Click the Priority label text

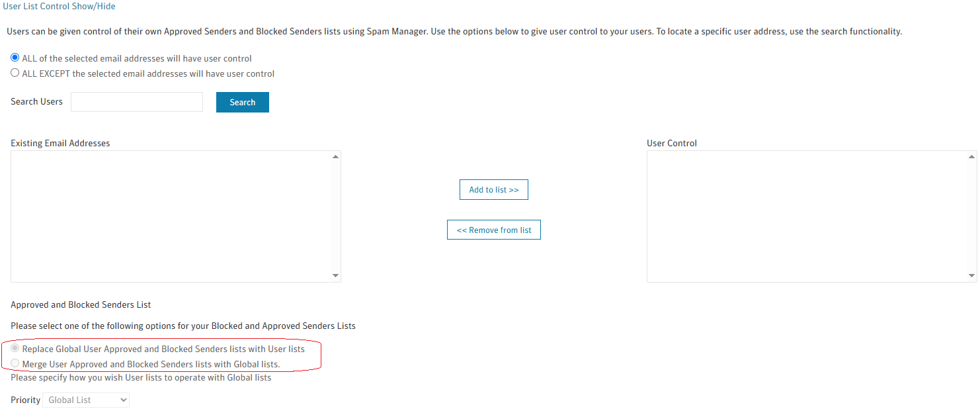[x=25, y=400]
